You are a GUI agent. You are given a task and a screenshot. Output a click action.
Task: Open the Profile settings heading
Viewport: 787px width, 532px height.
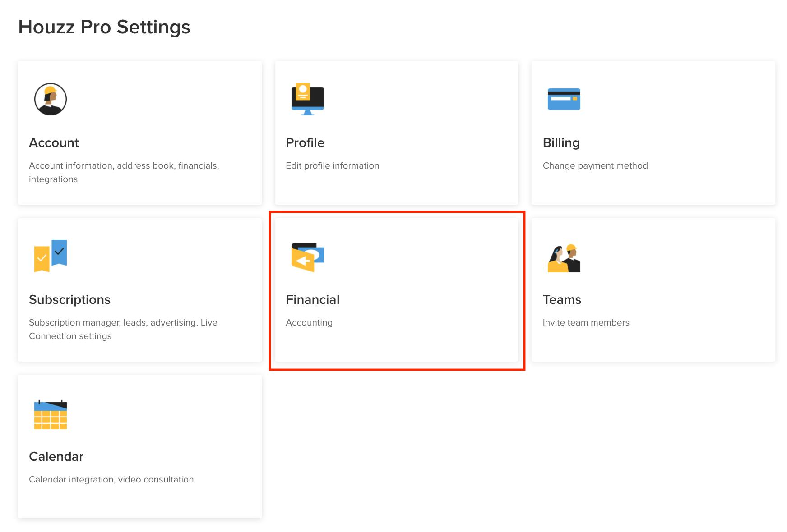click(x=305, y=143)
